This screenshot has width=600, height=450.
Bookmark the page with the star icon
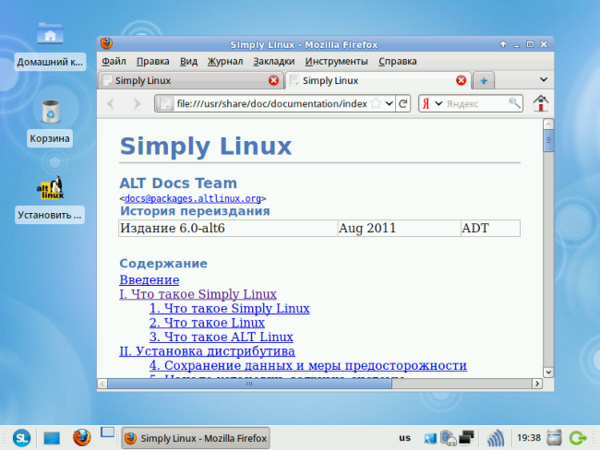tap(376, 103)
